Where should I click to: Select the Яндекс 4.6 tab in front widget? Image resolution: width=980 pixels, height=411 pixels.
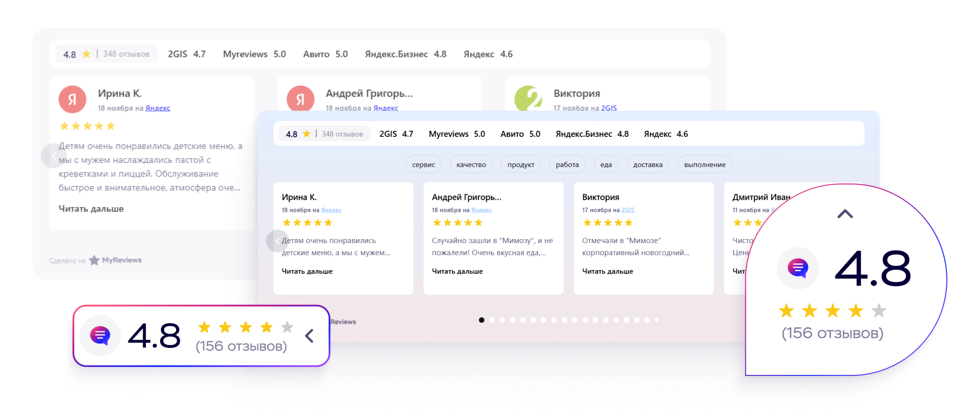pyautogui.click(x=666, y=134)
